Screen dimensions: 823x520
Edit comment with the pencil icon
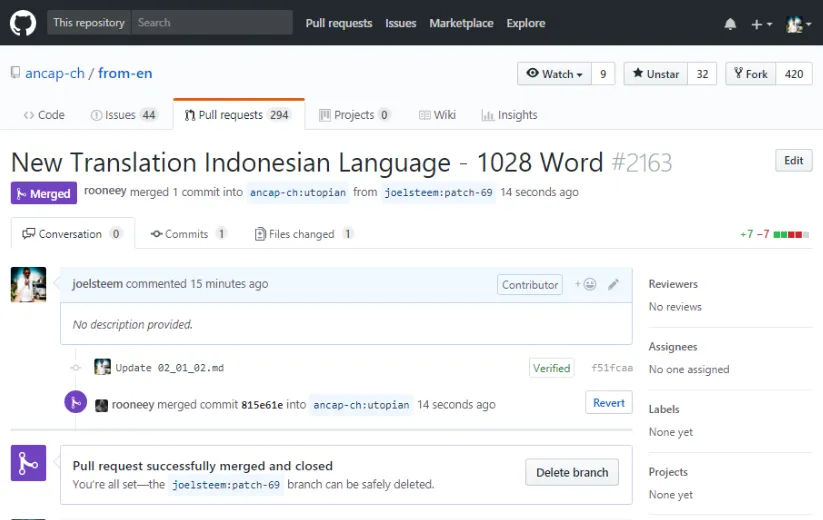(614, 284)
